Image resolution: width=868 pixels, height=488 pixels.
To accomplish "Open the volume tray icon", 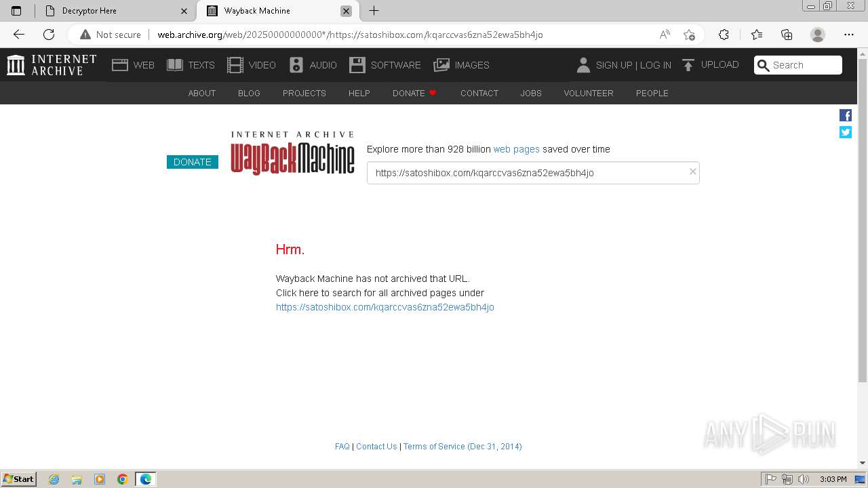I will [x=803, y=479].
